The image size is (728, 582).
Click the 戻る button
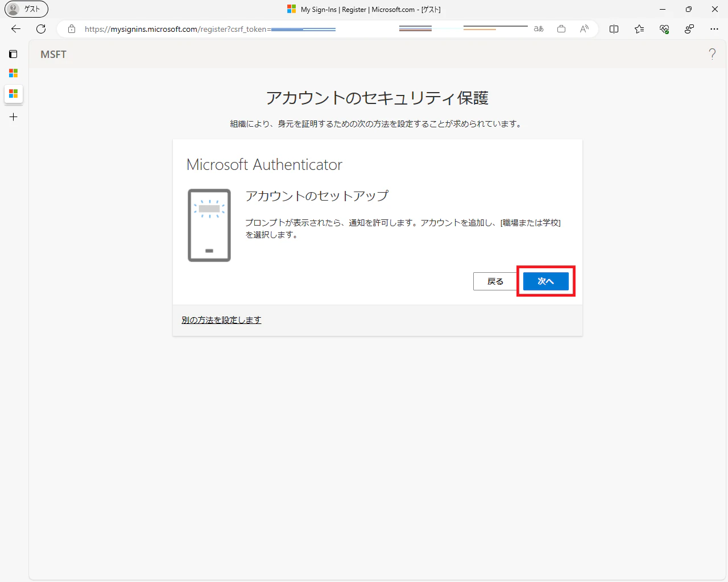click(x=495, y=281)
